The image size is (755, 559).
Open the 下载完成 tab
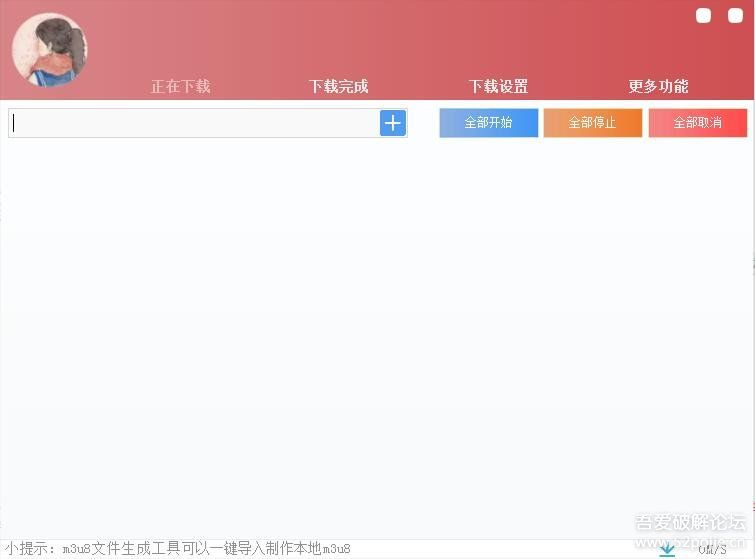pos(338,86)
